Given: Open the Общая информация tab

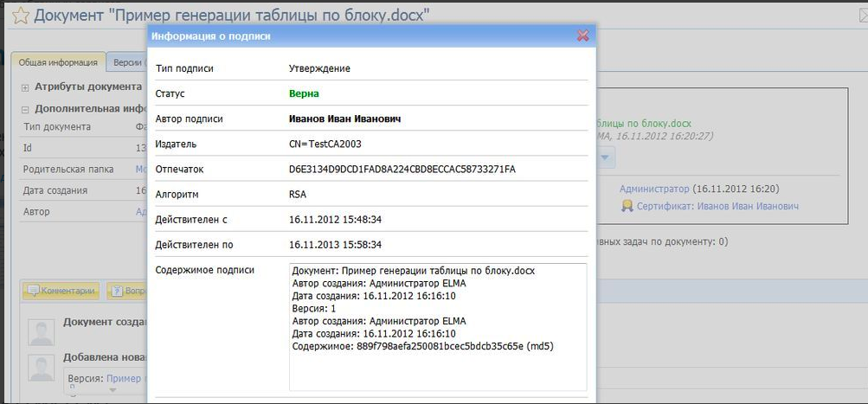Looking at the screenshot, I should pyautogui.click(x=58, y=62).
